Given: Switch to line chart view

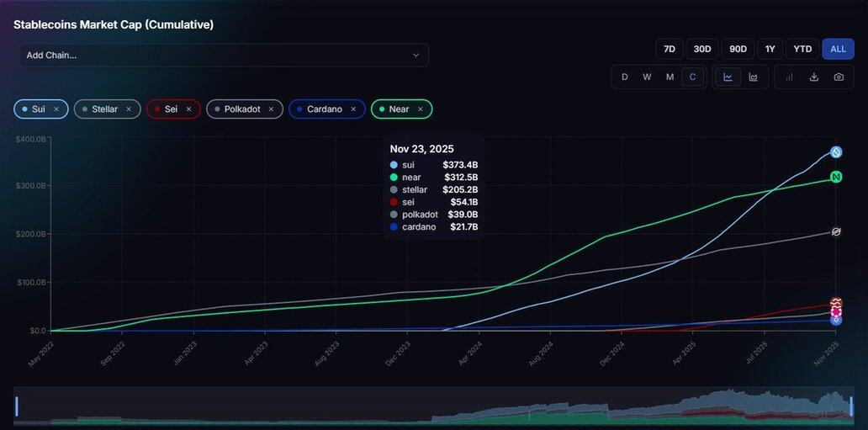Looking at the screenshot, I should pyautogui.click(x=728, y=77).
